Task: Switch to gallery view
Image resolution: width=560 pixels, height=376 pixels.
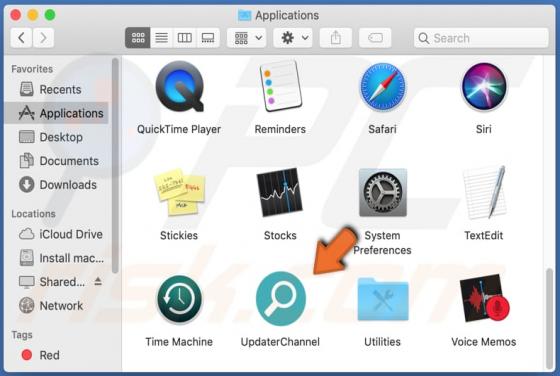Action: pos(208,37)
